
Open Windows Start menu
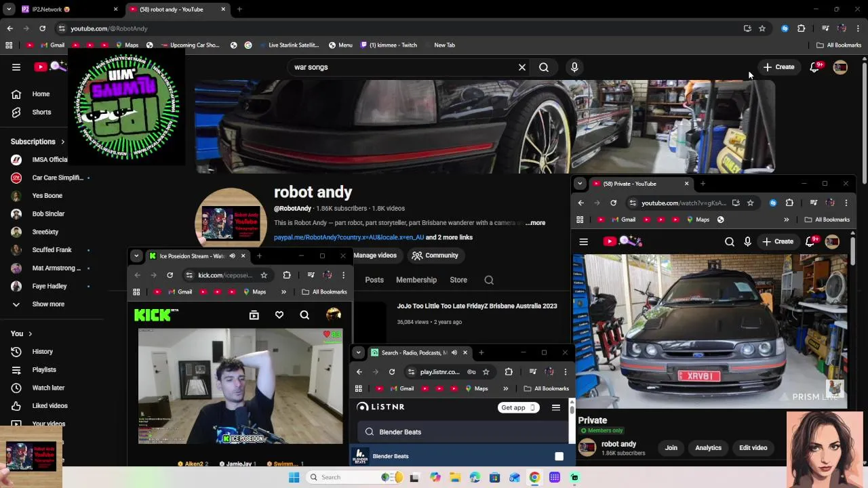click(294, 477)
